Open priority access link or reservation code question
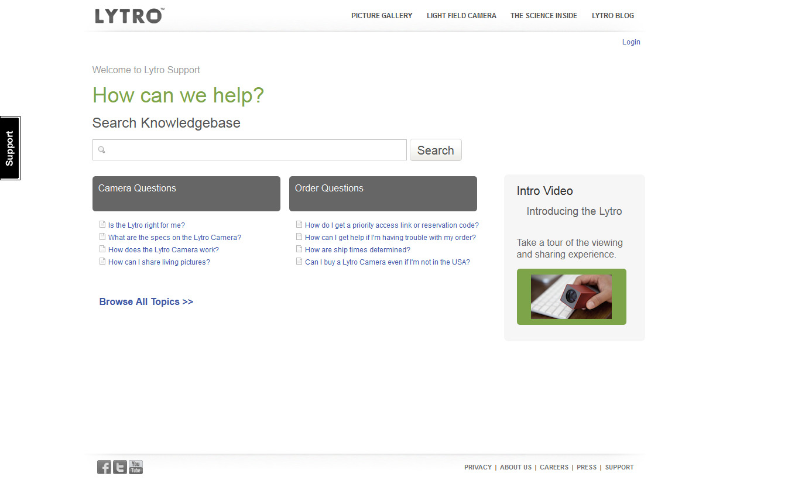 pyautogui.click(x=392, y=225)
